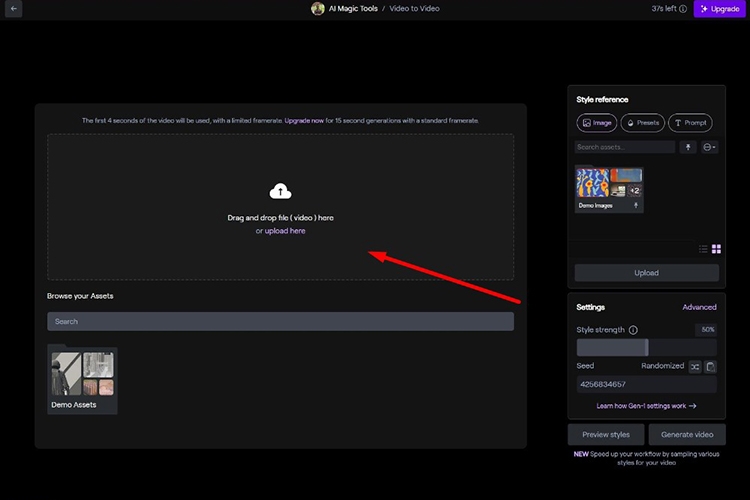The image size is (750, 500).
Task: Click the cloud upload icon
Action: pyautogui.click(x=280, y=191)
